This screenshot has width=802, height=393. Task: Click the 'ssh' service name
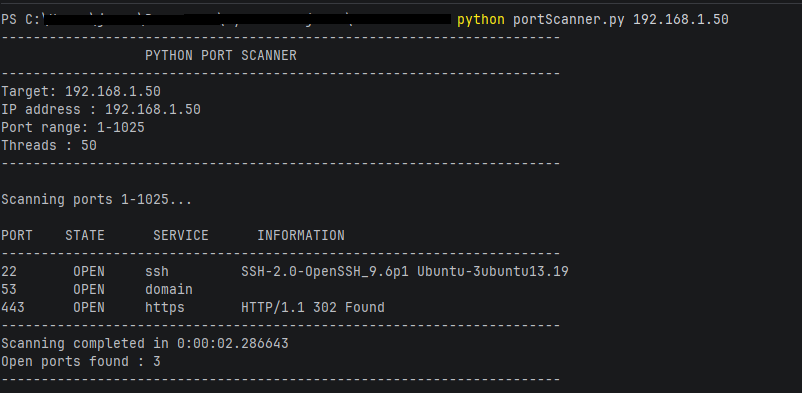tap(157, 272)
